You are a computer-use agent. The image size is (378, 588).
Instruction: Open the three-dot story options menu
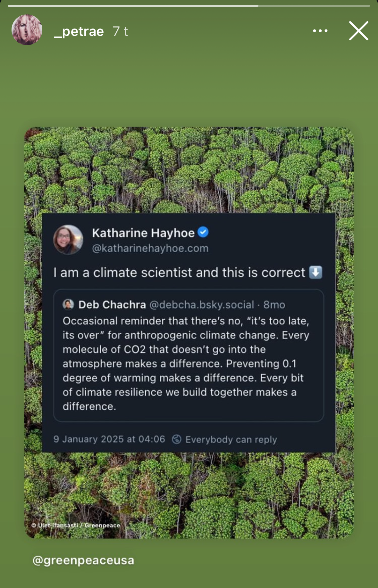click(320, 31)
